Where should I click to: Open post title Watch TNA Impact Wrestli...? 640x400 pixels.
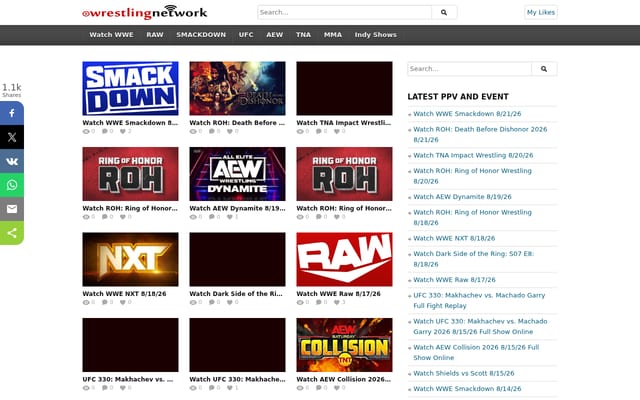[344, 122]
